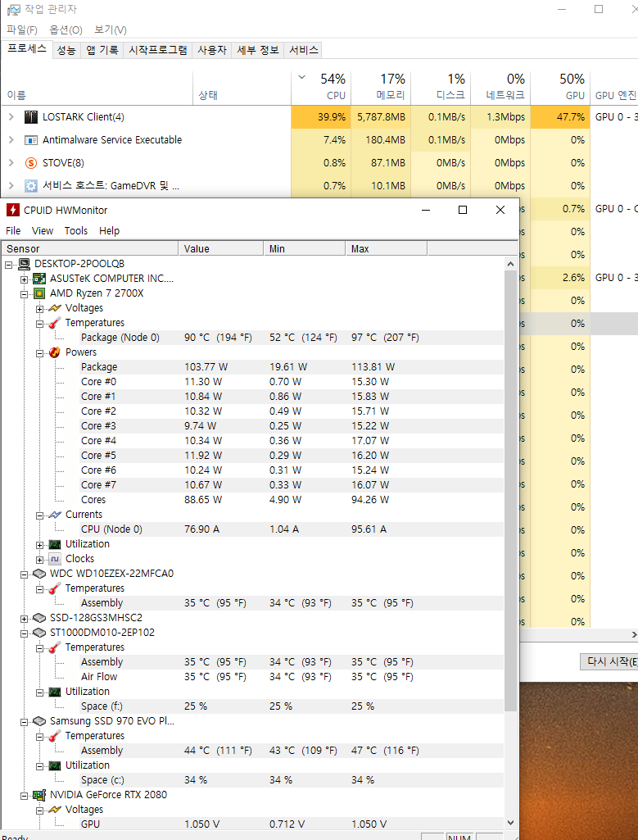
Task: Open Task Manager 파일(F) menu
Action: click(x=22, y=30)
